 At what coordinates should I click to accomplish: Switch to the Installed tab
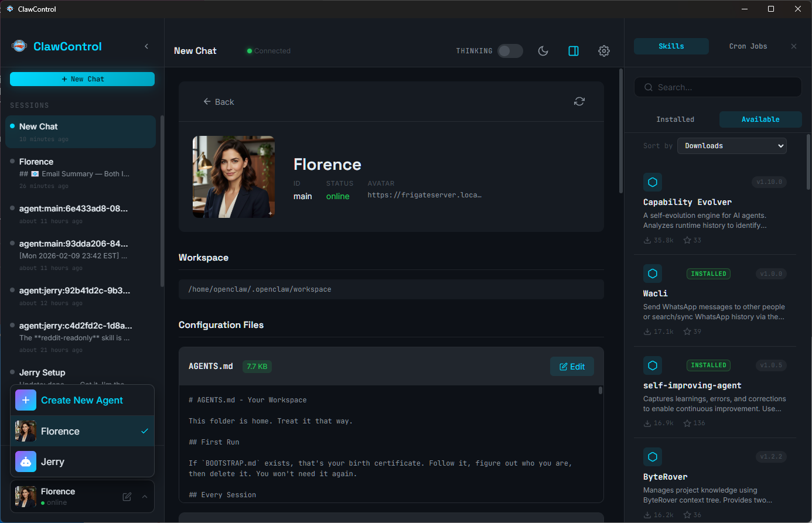click(x=675, y=119)
